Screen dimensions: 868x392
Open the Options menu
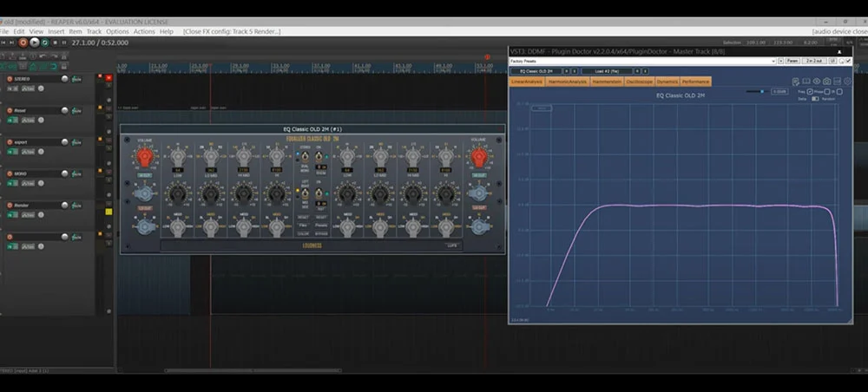pos(116,31)
